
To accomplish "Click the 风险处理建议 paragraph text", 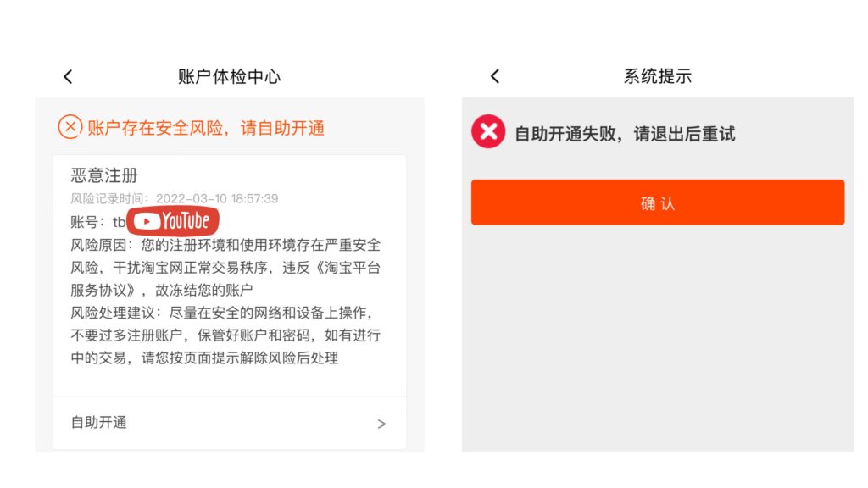I will [225, 335].
